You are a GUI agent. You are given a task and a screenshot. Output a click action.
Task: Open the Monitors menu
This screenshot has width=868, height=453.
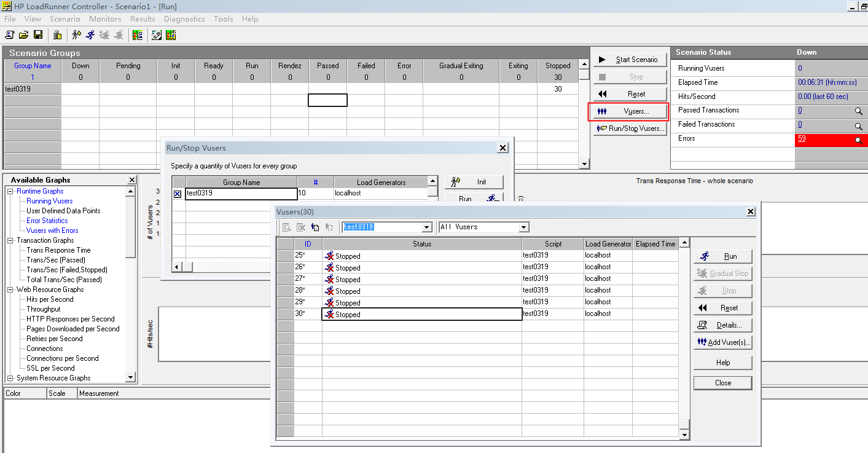[105, 19]
